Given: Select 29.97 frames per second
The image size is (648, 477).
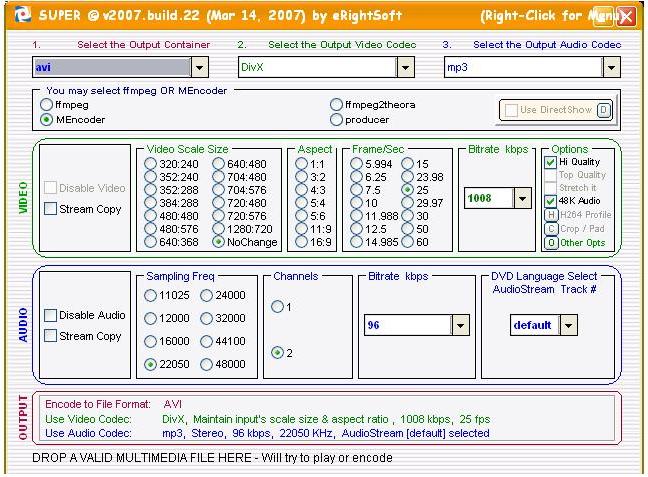Looking at the screenshot, I should [x=407, y=203].
